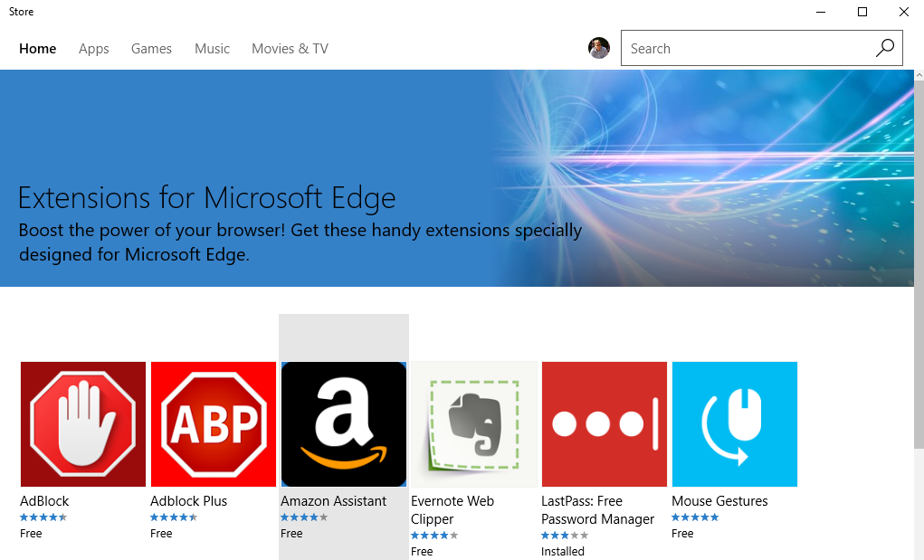Open the user account profile picture
This screenshot has height=560, width=924.
(x=599, y=49)
